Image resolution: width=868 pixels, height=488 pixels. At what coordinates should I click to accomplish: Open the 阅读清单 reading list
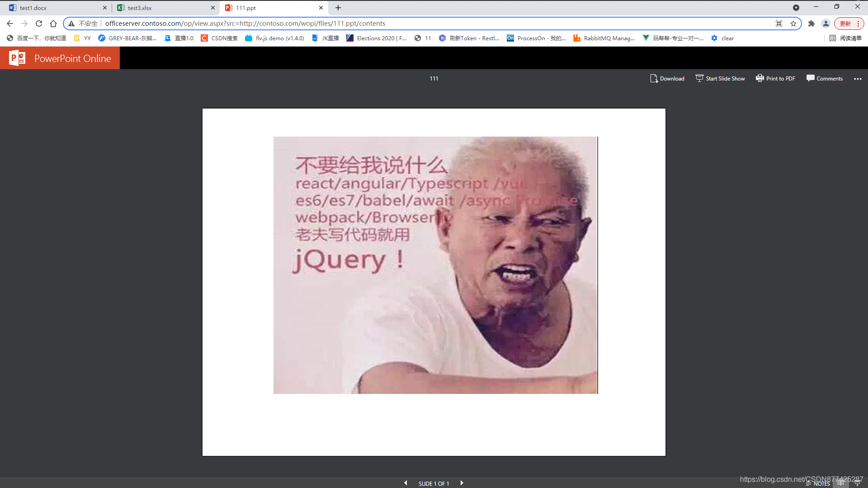point(845,38)
